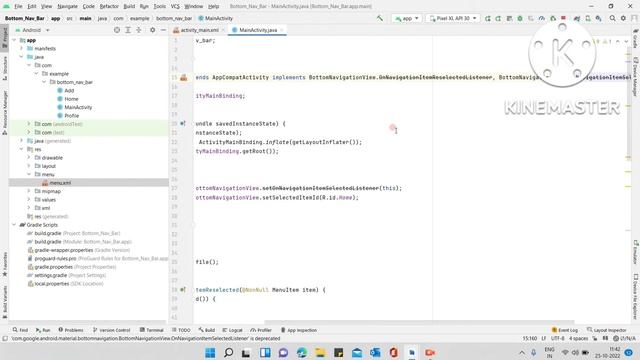Collapse the app module node
The width and height of the screenshot is (640, 360).
point(14,40)
